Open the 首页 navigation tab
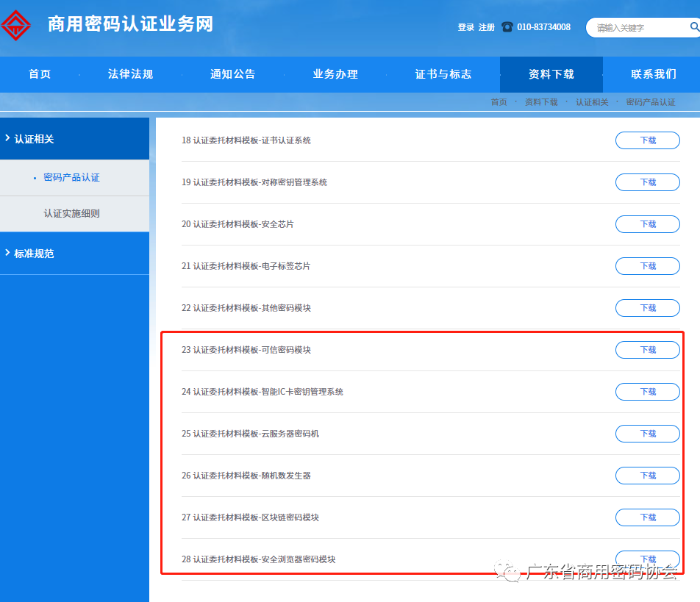The height and width of the screenshot is (602, 700). [x=40, y=74]
